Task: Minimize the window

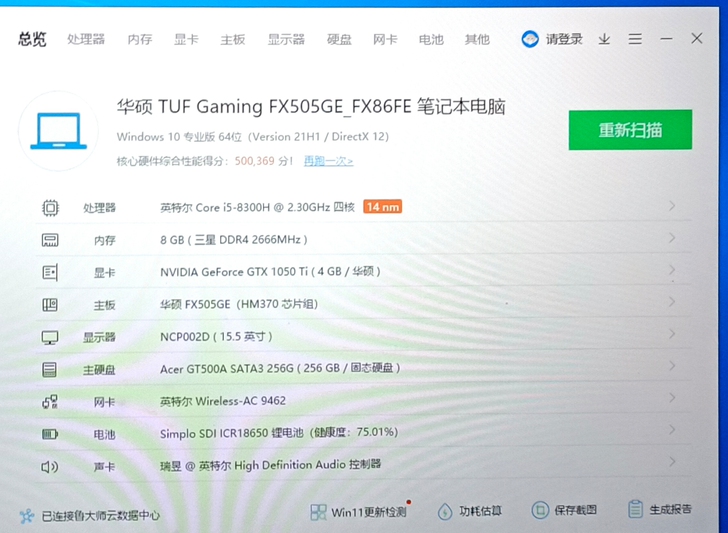Action: pos(666,39)
